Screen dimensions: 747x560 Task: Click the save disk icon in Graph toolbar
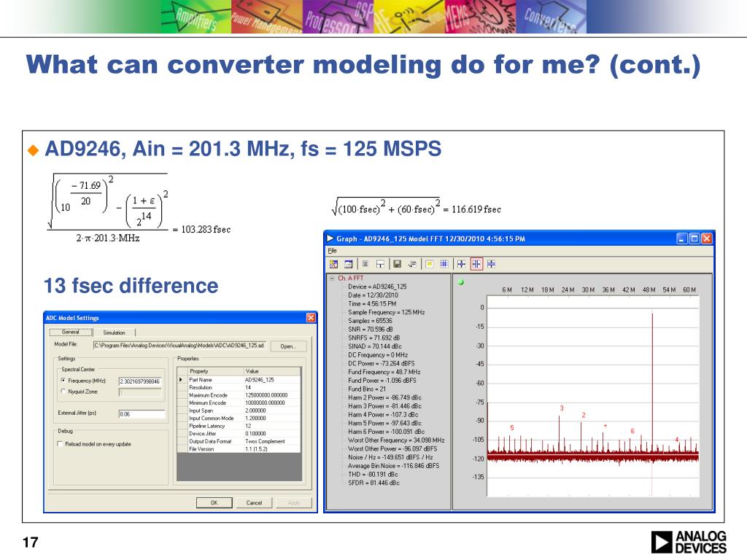[x=397, y=264]
